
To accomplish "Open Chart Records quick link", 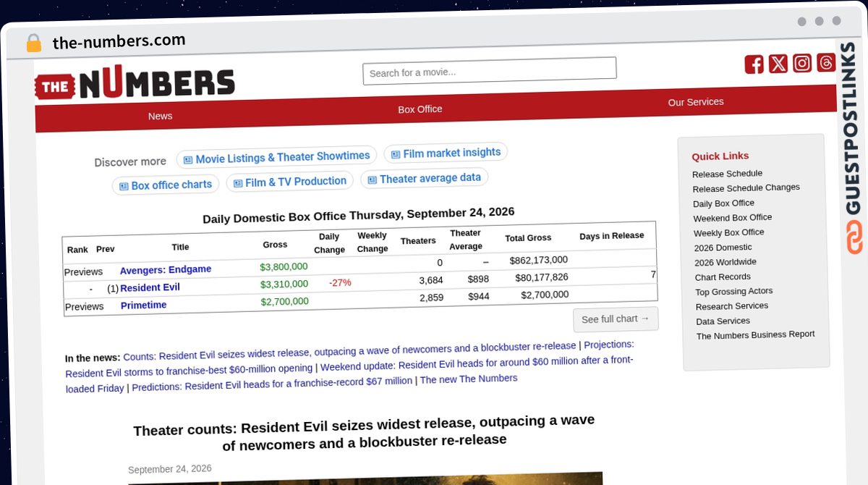I will [x=723, y=277].
